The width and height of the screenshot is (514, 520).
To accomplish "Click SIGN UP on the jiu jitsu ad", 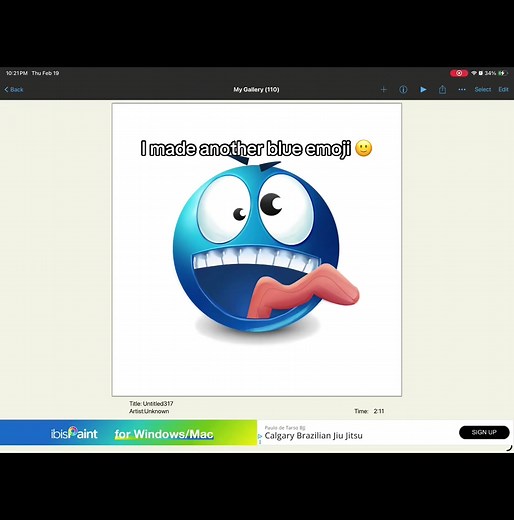I will [484, 432].
